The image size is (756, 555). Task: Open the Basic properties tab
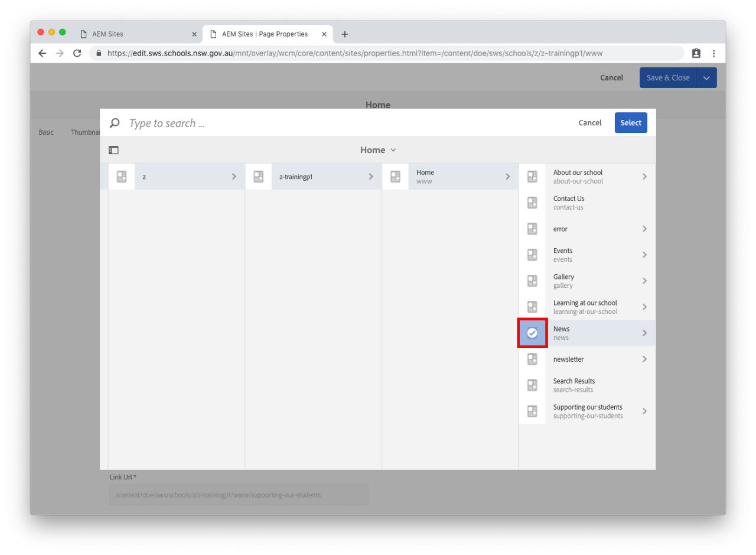click(46, 132)
